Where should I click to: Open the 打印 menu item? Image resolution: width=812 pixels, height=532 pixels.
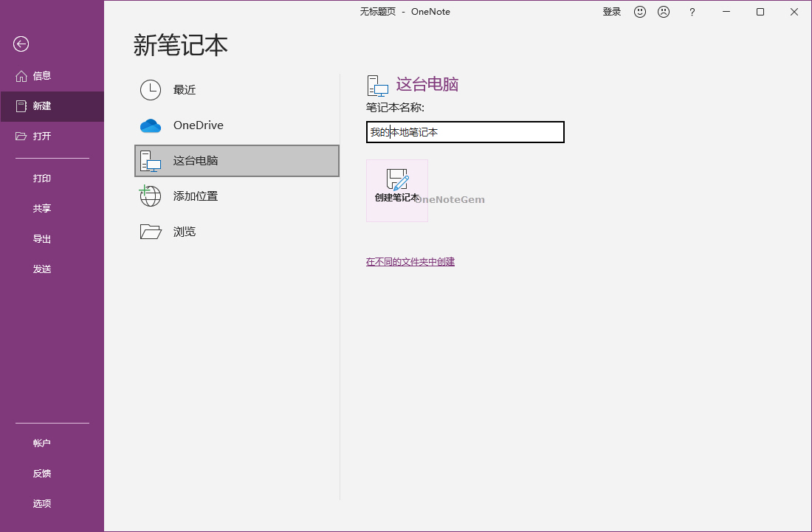42,178
